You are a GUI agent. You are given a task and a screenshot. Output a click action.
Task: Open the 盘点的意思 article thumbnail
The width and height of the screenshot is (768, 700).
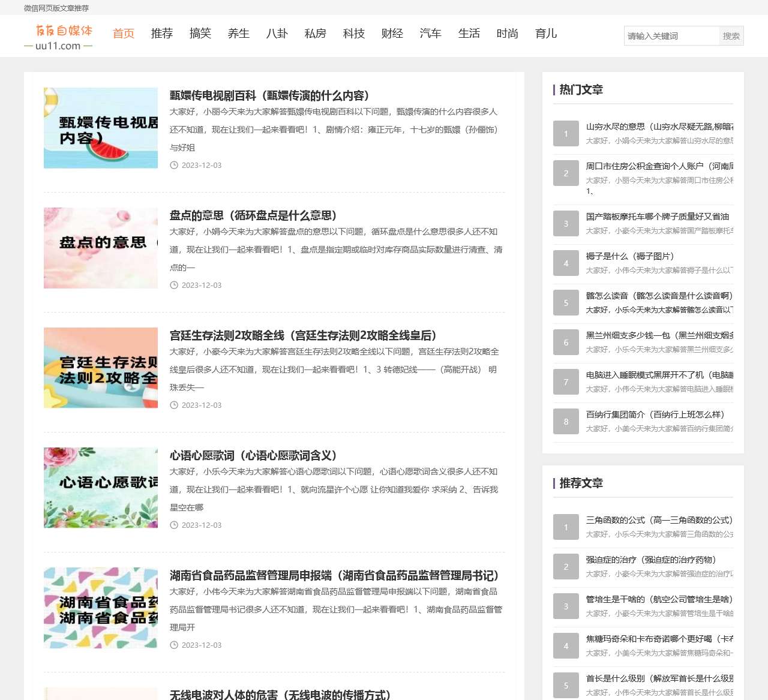pos(101,248)
